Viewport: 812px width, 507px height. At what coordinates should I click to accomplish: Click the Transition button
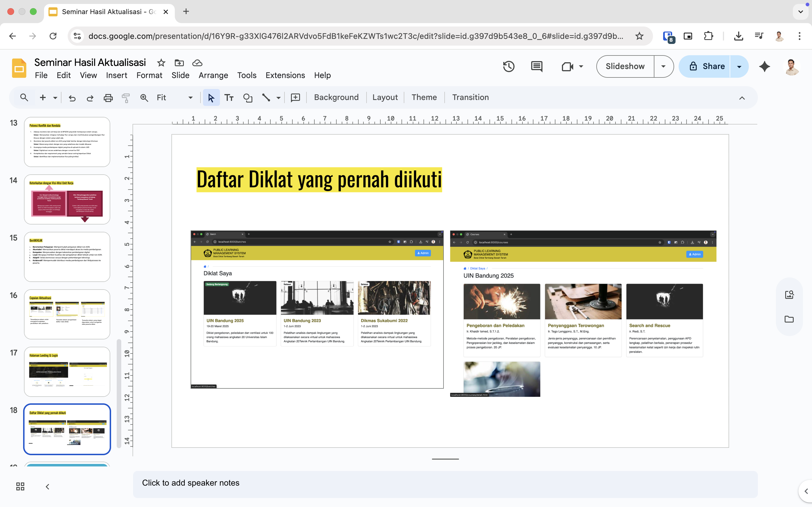click(x=470, y=97)
